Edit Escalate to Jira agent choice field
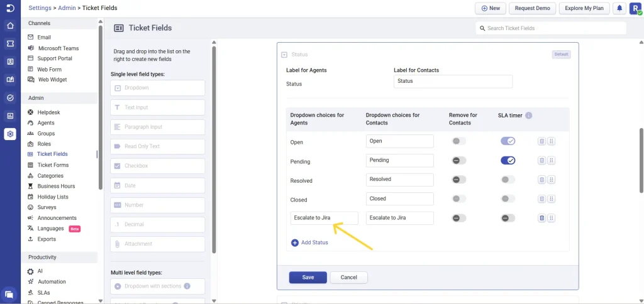This screenshot has height=304, width=644. pos(324,218)
